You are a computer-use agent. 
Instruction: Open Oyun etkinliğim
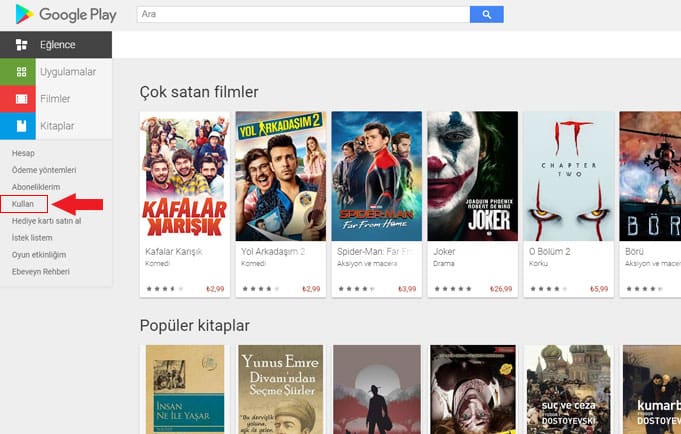[39, 255]
